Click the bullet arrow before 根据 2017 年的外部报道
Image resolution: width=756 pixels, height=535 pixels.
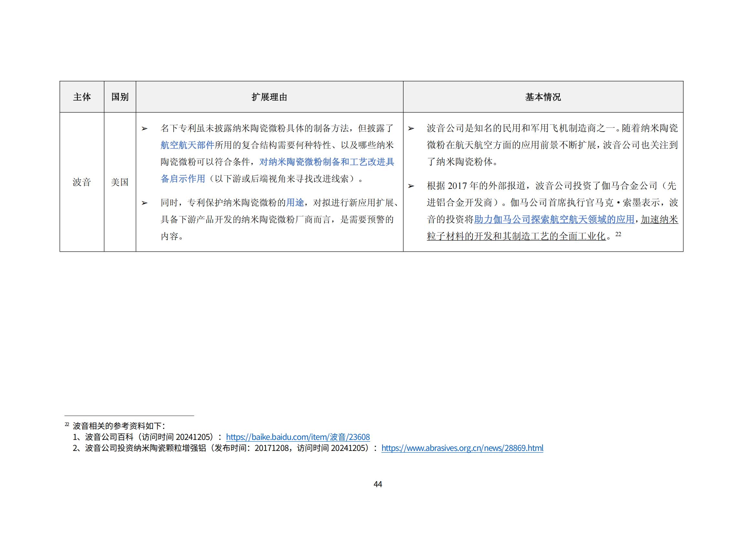point(411,186)
